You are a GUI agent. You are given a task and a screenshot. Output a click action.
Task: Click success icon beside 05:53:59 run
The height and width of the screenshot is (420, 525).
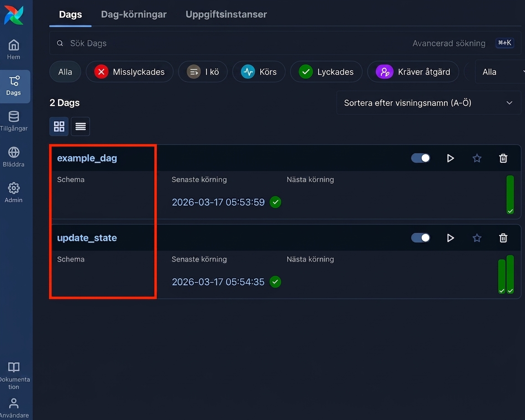(x=275, y=202)
